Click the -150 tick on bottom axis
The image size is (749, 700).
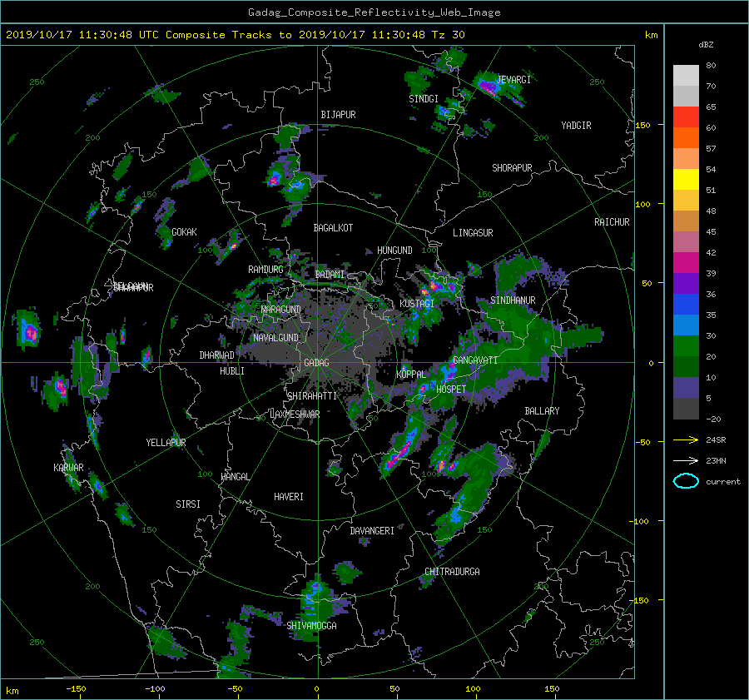coord(76,689)
